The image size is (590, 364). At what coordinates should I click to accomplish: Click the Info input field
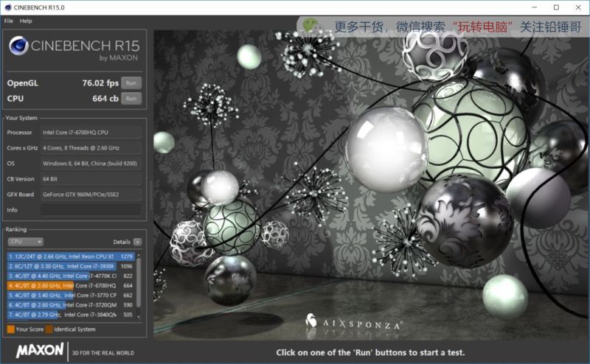click(x=91, y=210)
